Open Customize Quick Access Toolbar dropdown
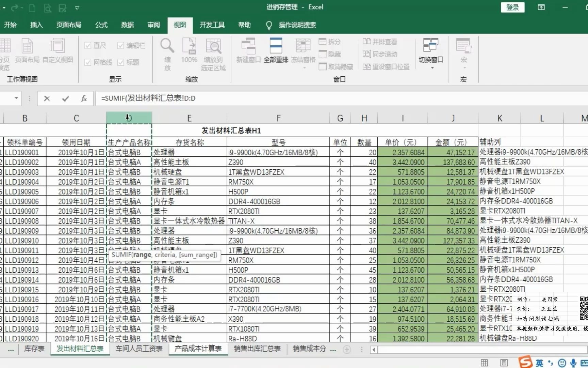This screenshot has width=588, height=368. pos(77,7)
